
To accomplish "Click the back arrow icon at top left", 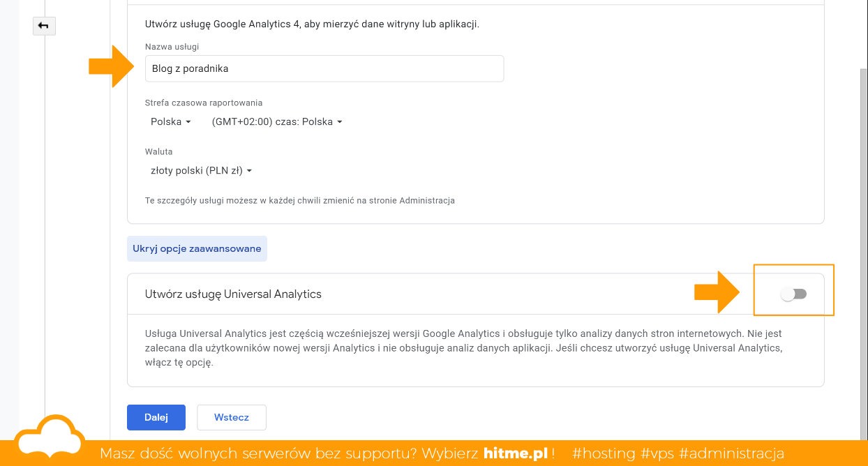I will point(44,26).
